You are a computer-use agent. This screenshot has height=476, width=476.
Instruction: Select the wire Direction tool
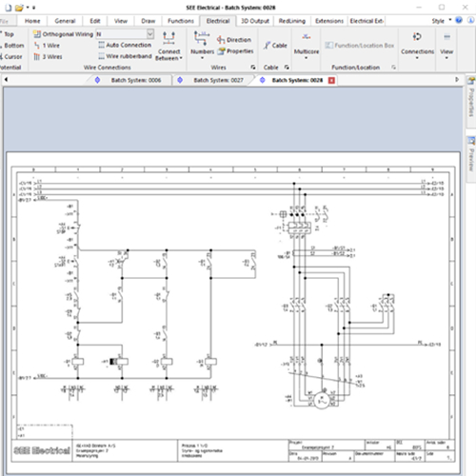tap(234, 40)
